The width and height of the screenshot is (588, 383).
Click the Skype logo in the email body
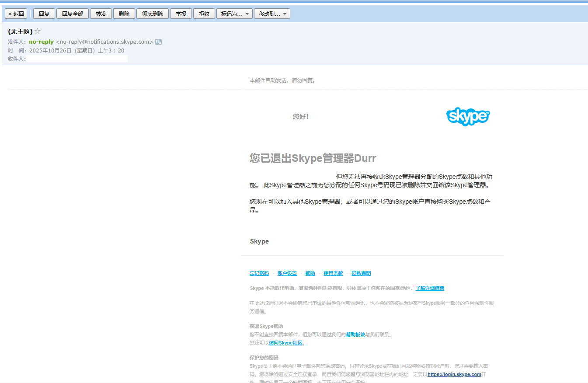tap(468, 116)
